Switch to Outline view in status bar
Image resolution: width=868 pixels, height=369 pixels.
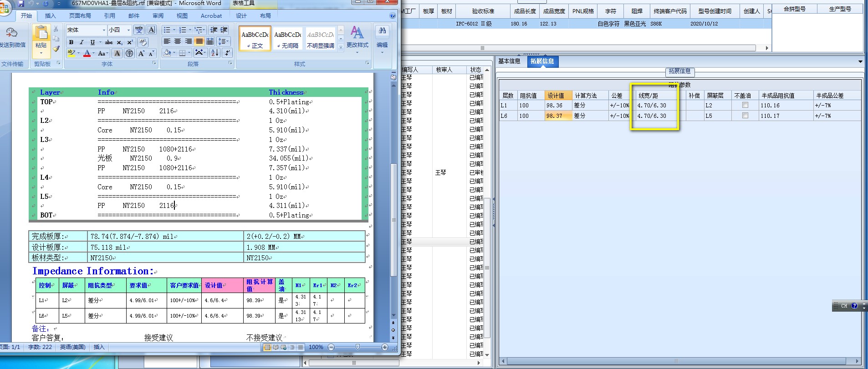(292, 347)
